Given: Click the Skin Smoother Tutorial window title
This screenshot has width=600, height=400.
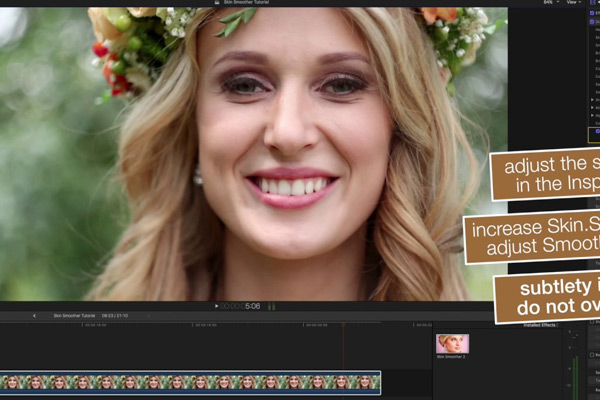Looking at the screenshot, I should click(246, 2).
